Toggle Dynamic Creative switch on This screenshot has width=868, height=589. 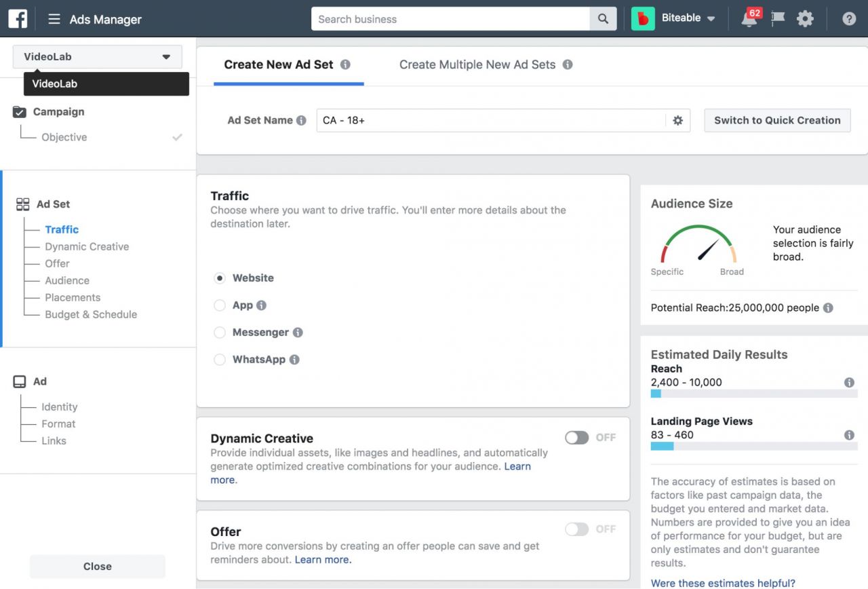(x=577, y=438)
